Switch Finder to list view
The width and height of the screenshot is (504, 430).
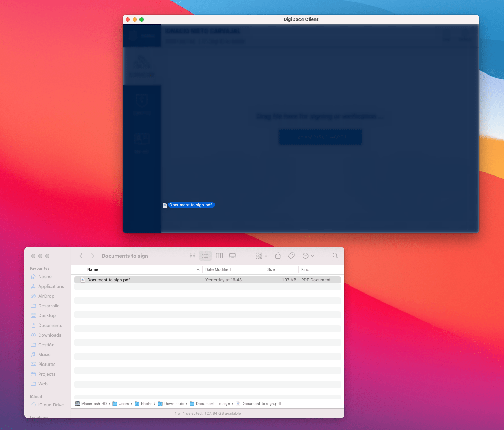(x=205, y=256)
